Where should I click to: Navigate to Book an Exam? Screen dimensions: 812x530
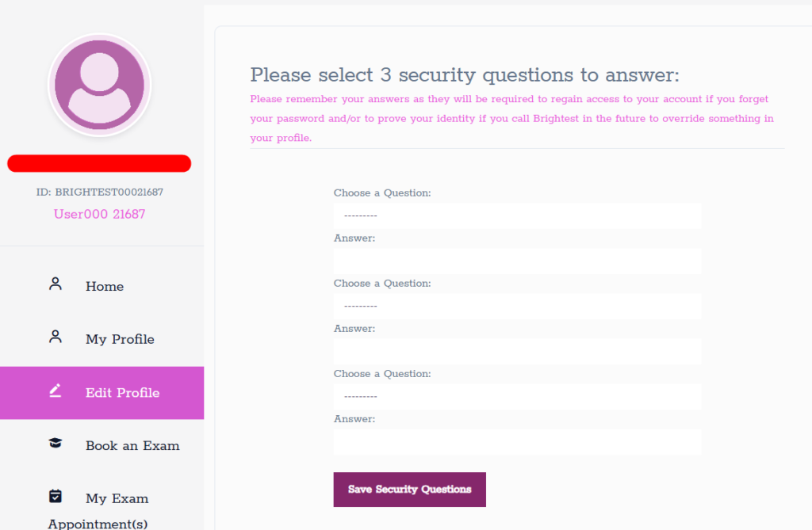tap(132, 446)
